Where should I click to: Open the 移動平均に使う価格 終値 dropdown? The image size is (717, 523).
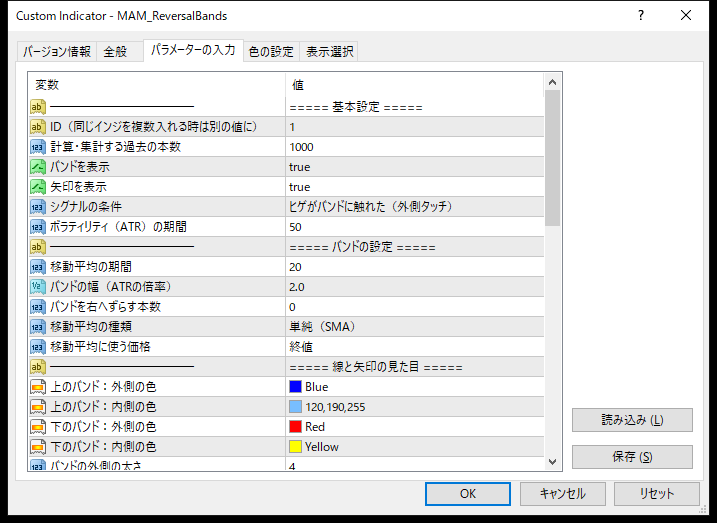tap(415, 347)
